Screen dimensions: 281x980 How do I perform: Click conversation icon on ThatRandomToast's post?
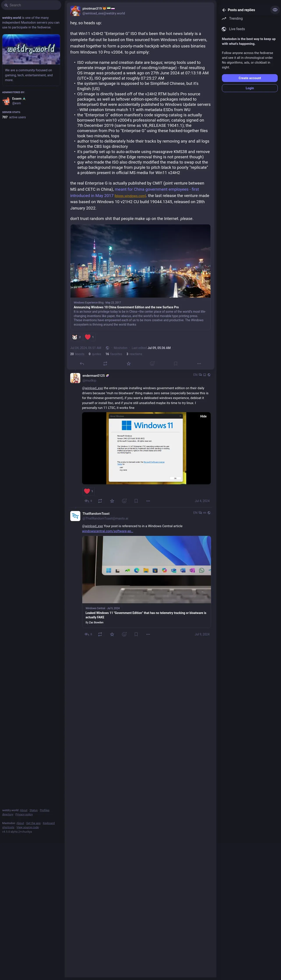[200, 513]
